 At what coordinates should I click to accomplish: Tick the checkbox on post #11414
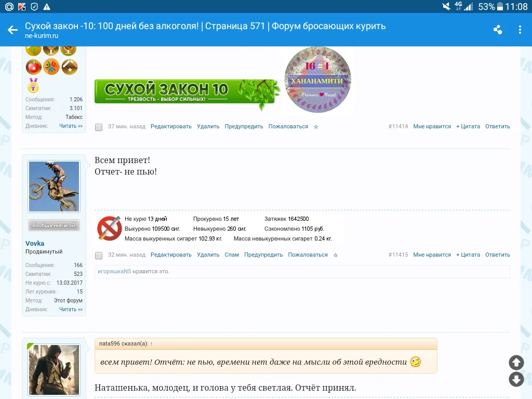pyautogui.click(x=98, y=127)
